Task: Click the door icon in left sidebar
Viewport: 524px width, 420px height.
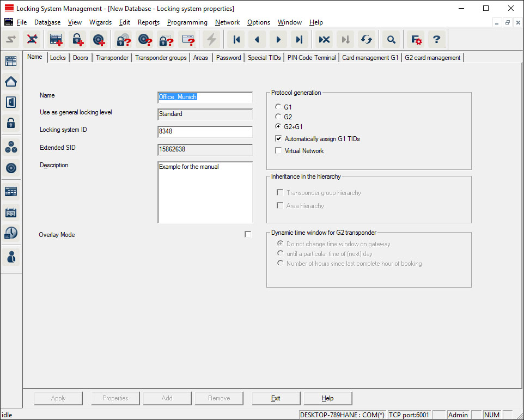Action: pos(11,102)
